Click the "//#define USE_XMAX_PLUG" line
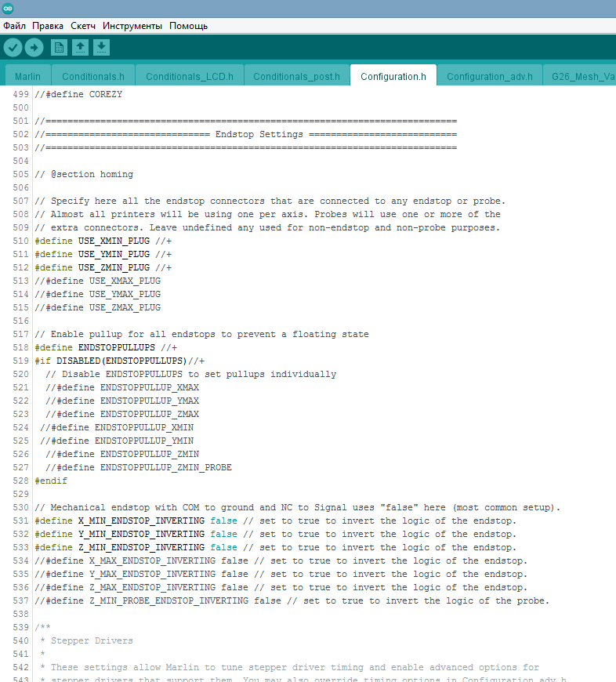 98,281
